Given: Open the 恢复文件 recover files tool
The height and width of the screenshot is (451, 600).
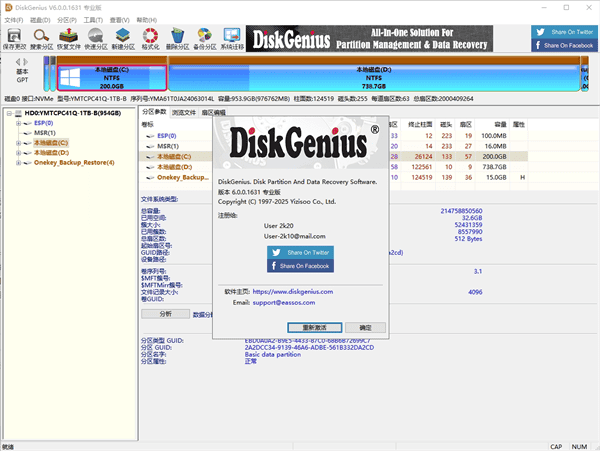Looking at the screenshot, I should 69,38.
